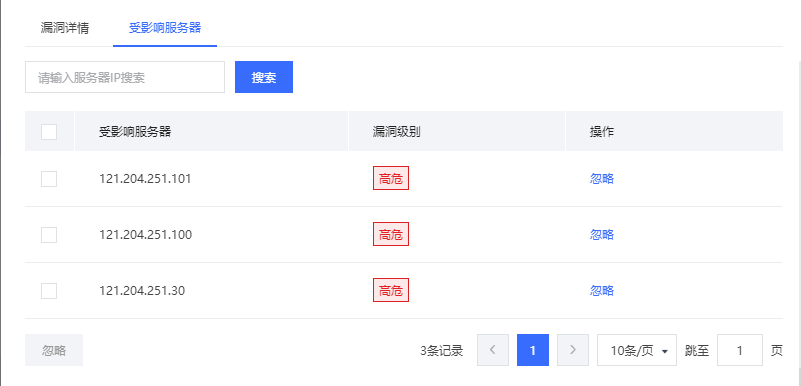
Task: Select page 1 in pagination
Action: (x=533, y=350)
